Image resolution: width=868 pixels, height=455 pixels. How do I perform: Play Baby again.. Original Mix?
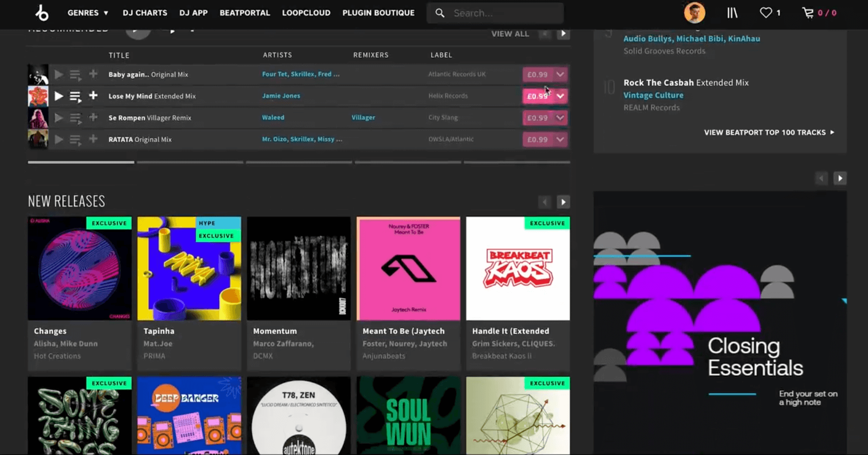(59, 74)
